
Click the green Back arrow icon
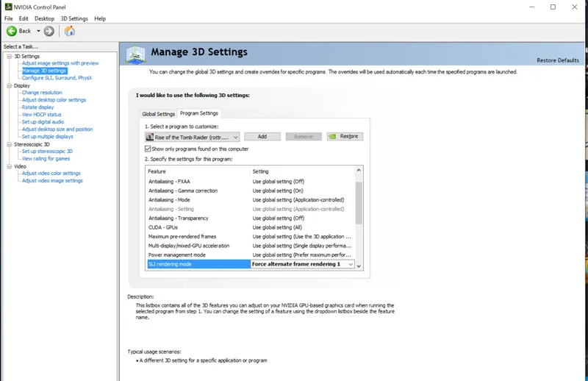[x=12, y=31]
